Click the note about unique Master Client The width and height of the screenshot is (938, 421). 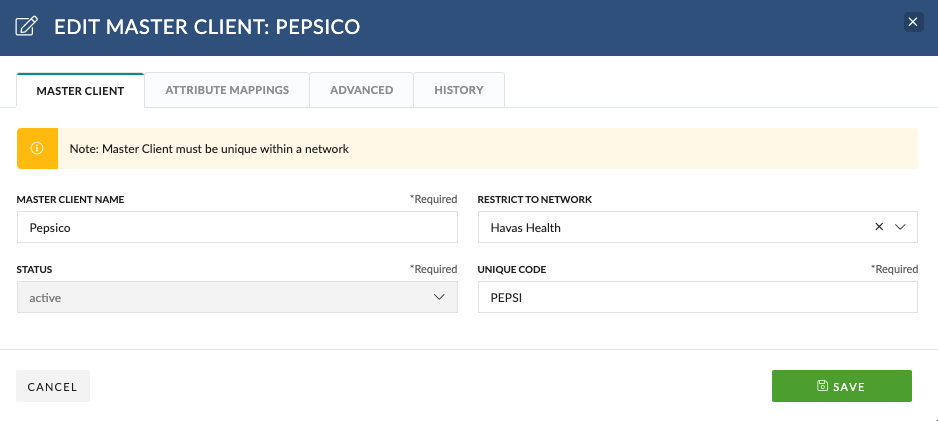[x=209, y=148]
